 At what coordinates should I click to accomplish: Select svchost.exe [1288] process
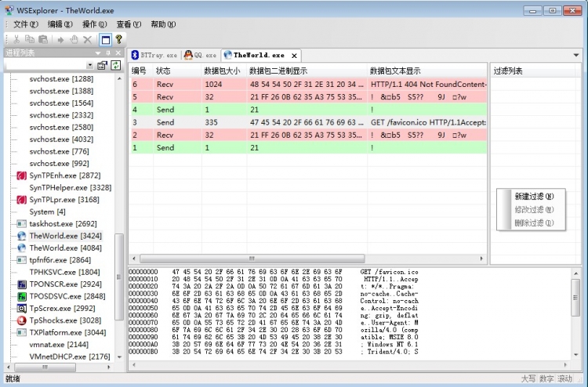point(61,78)
